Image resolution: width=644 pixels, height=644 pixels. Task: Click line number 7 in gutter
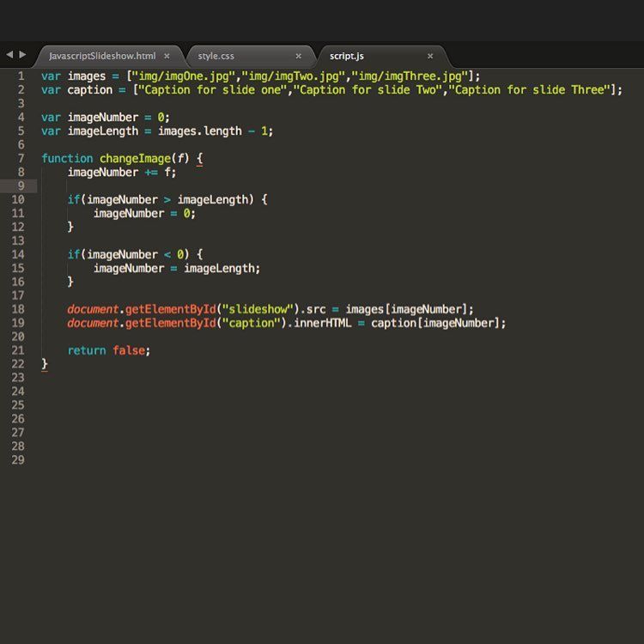(21, 158)
